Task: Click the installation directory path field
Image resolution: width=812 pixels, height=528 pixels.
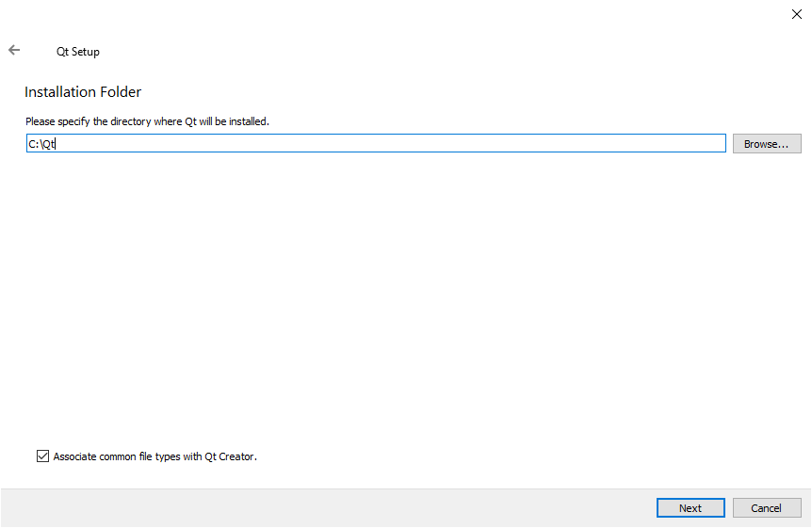Action: (x=376, y=143)
